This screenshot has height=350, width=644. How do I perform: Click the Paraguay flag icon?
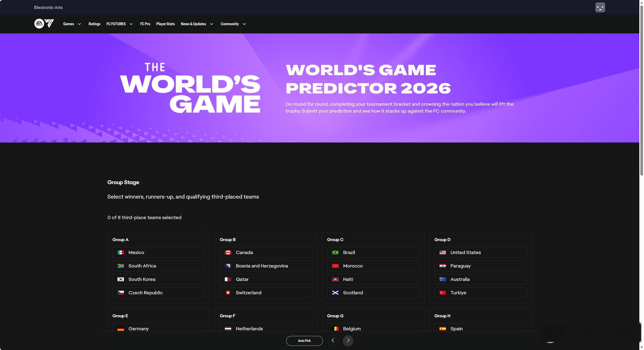443,266
